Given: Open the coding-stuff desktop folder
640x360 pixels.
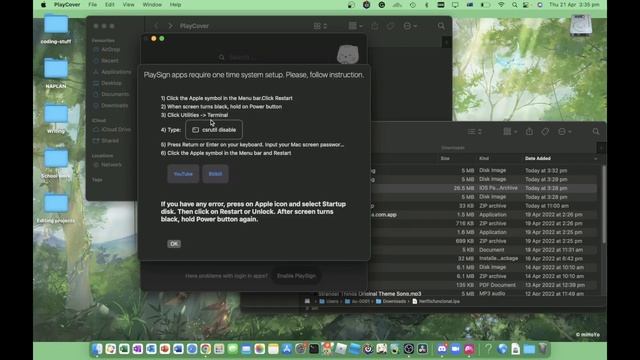Looking at the screenshot, I should click(56, 29).
